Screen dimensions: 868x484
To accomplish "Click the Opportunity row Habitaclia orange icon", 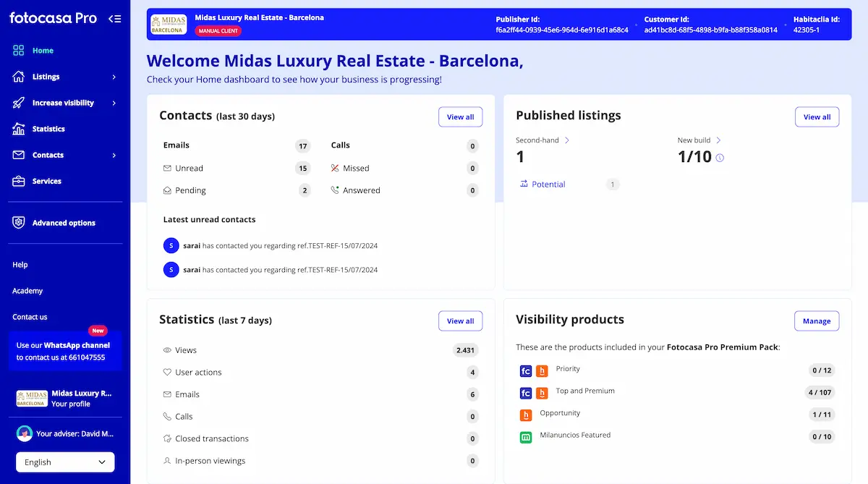I will pos(526,415).
